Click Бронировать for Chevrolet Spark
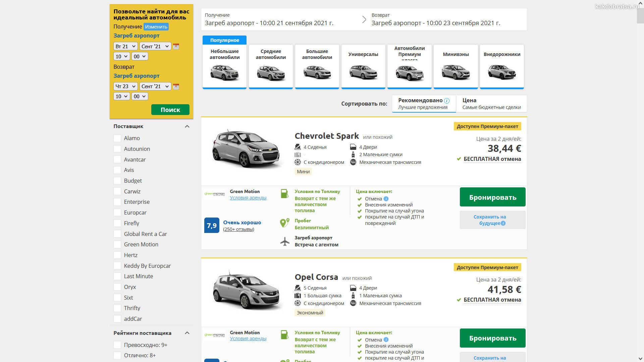The image size is (644, 362). (x=492, y=197)
